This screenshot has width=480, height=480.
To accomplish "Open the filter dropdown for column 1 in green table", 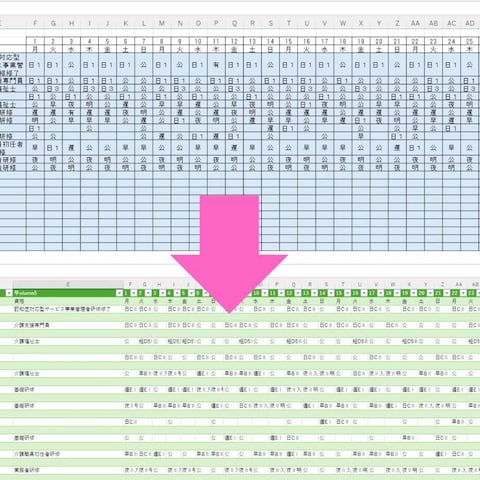I will click(134, 293).
